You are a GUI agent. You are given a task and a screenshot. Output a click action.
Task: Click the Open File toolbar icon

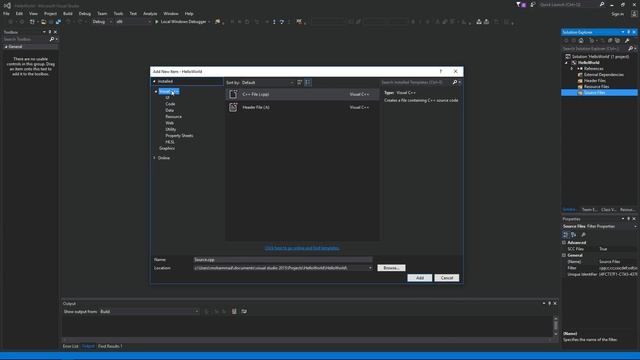[44, 22]
